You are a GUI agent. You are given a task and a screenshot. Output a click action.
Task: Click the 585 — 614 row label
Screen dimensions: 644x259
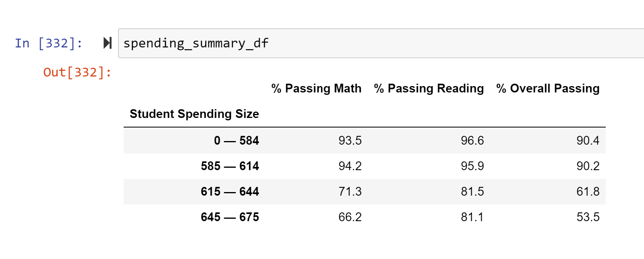tap(230, 166)
